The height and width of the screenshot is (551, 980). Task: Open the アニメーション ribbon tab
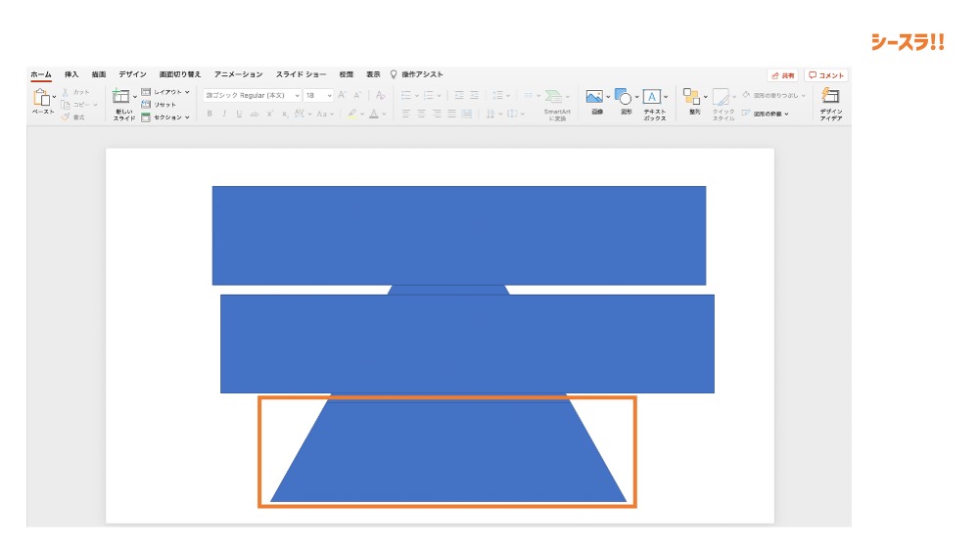pyautogui.click(x=239, y=74)
